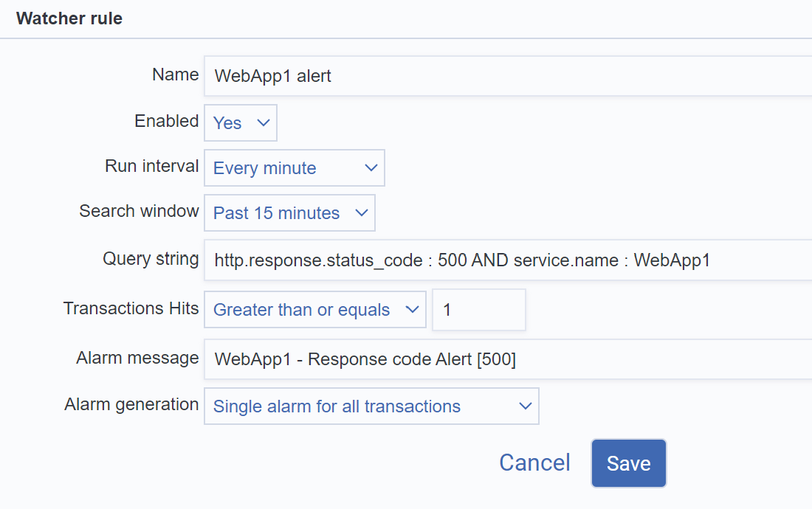
Task: Open the Enabled dropdown showing Yes
Action: click(x=241, y=122)
